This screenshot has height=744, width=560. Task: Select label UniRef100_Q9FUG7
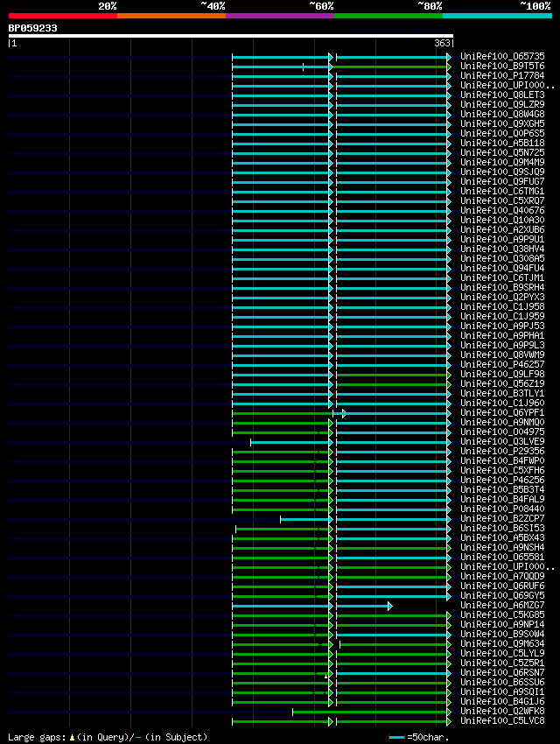click(502, 182)
